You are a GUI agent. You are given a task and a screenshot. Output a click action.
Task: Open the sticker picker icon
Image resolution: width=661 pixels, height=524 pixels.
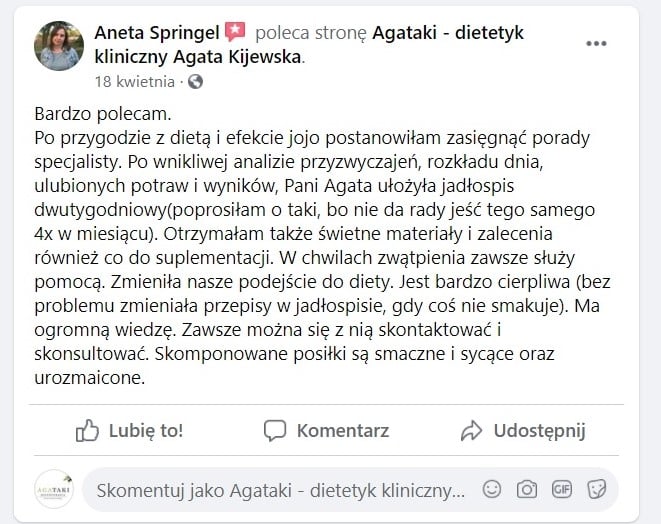point(597,489)
